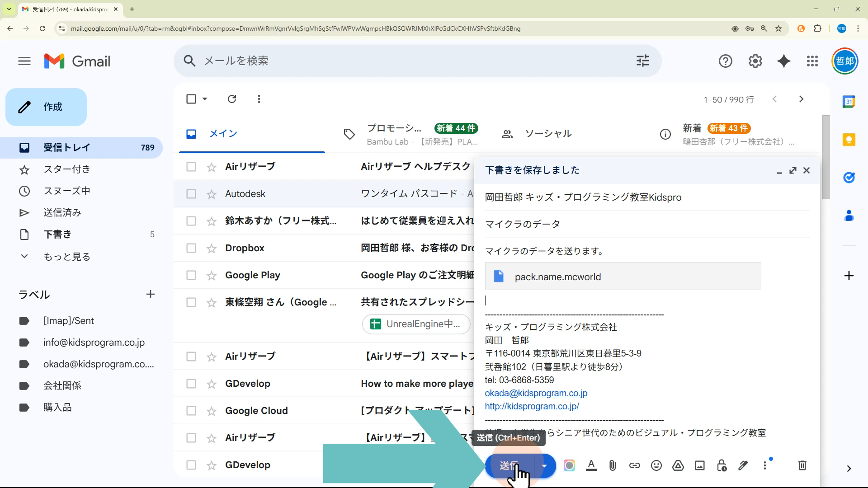Insert files using Google Drive icon
The width and height of the screenshot is (868, 488).
pyautogui.click(x=678, y=465)
